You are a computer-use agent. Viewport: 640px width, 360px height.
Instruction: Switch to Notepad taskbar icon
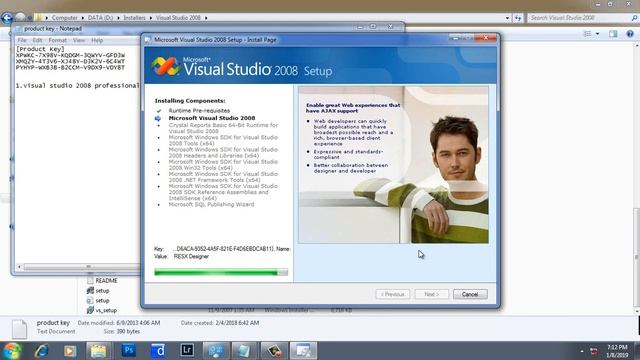click(245, 351)
